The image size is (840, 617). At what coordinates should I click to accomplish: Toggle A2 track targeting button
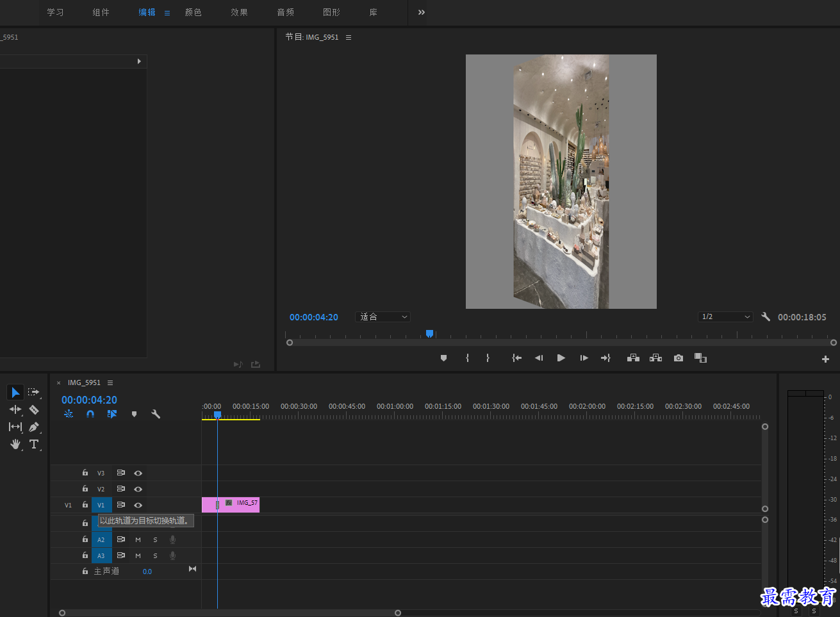(101, 539)
